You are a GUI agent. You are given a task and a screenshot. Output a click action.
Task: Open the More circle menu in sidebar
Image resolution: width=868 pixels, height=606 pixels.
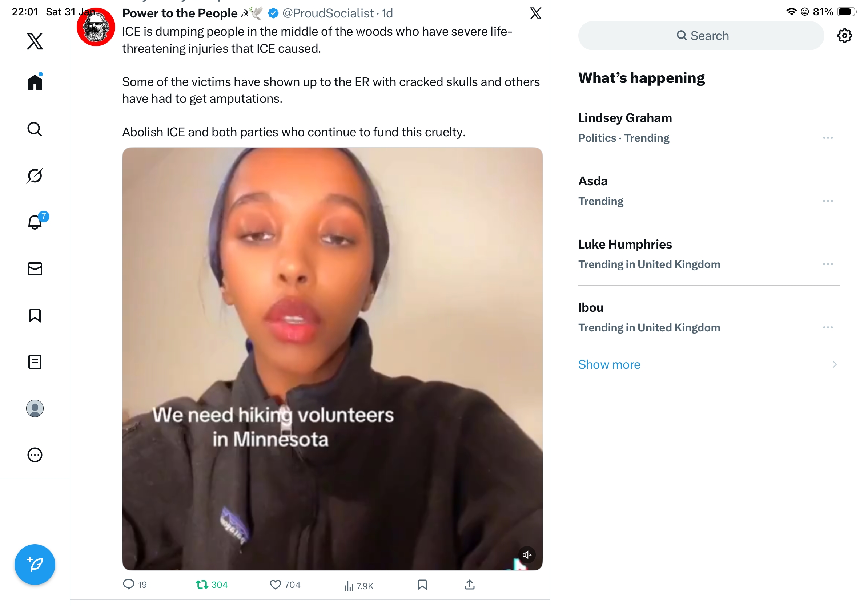point(35,455)
